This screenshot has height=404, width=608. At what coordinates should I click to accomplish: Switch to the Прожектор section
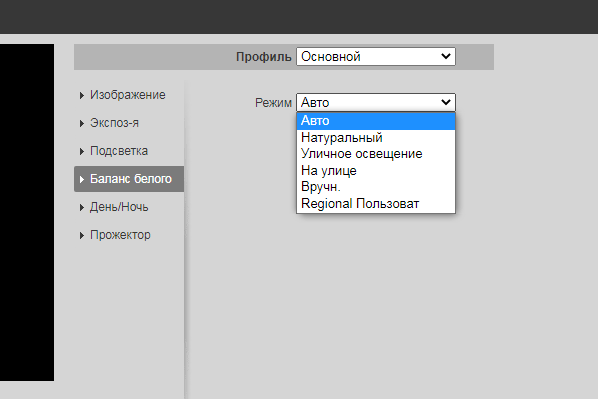point(120,235)
